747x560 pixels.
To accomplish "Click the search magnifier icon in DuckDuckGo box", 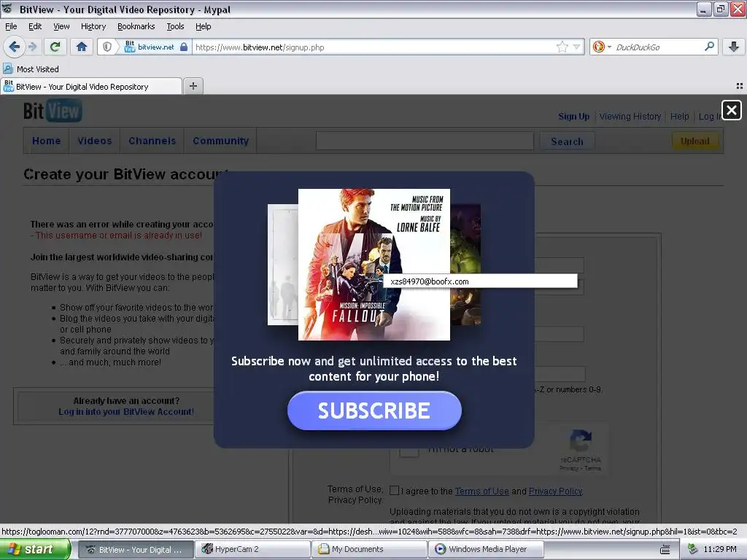I will pos(709,47).
